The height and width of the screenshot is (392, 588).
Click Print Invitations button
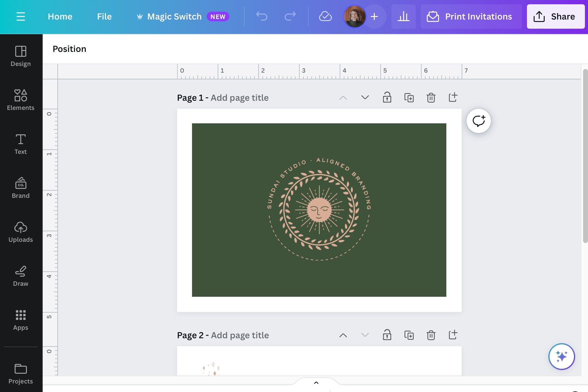[x=470, y=16]
